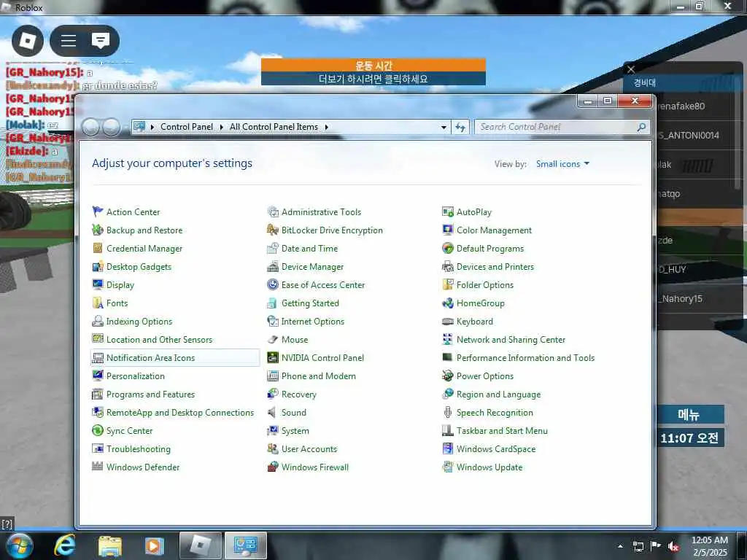Click the NVIDIA Control Panel icon

tap(273, 357)
